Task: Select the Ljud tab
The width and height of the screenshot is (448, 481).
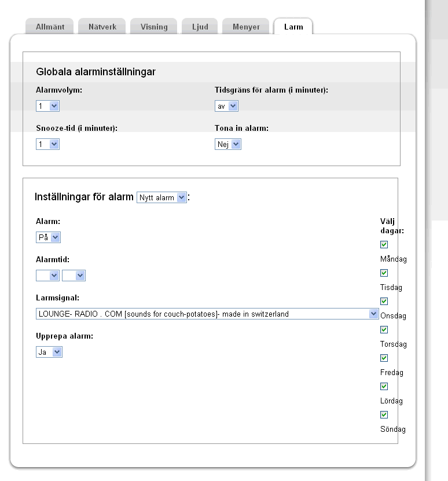Action: 200,27
